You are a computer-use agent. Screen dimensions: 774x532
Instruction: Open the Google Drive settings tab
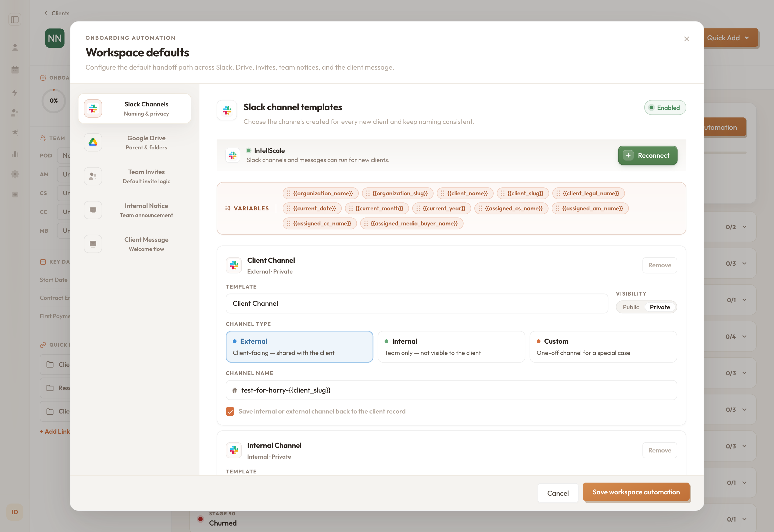(134, 143)
